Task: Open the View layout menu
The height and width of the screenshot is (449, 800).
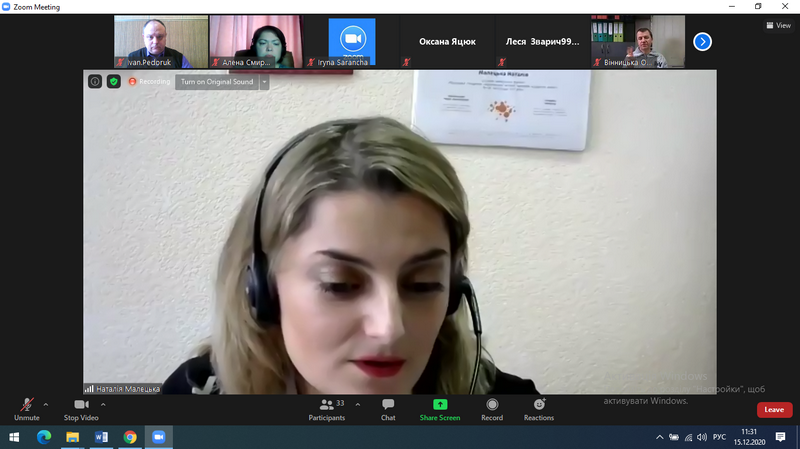Action: click(779, 25)
